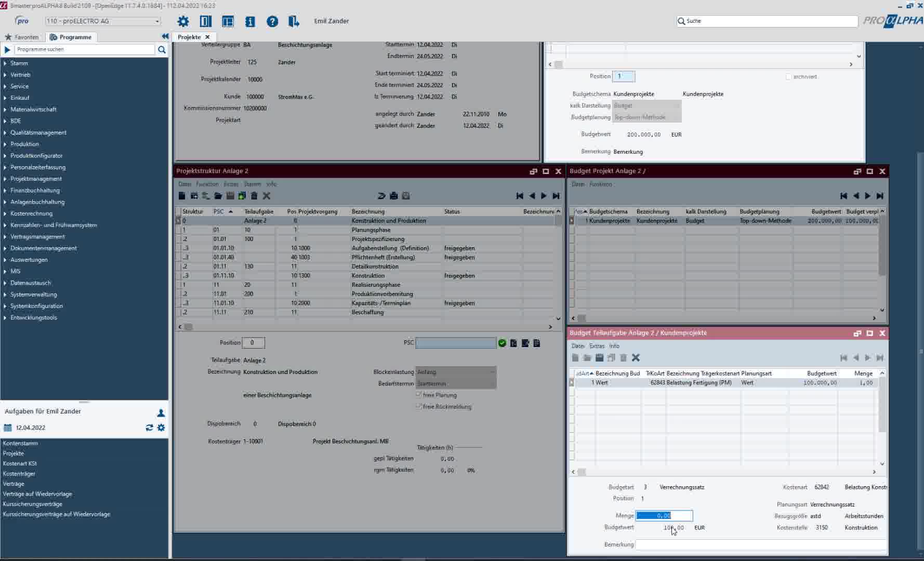Refresh tasks with the sync icon
The width and height of the screenshot is (924, 561).
click(149, 428)
